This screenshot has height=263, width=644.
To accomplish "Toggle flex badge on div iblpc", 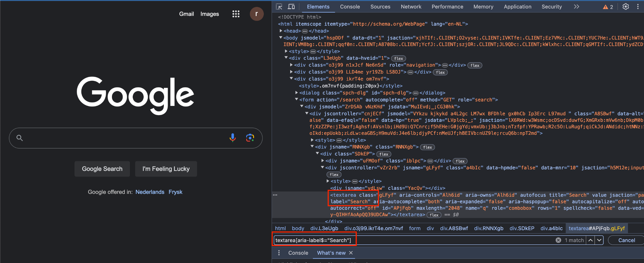I will coord(460,161).
